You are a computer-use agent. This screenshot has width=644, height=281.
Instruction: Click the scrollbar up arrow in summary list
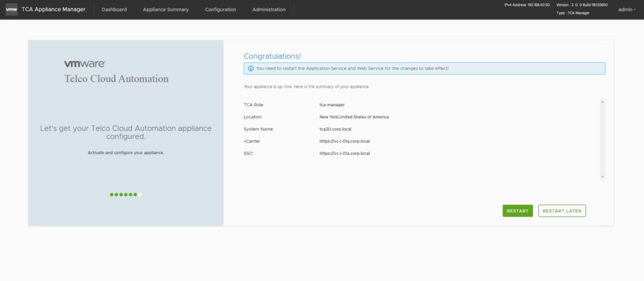coord(602,101)
